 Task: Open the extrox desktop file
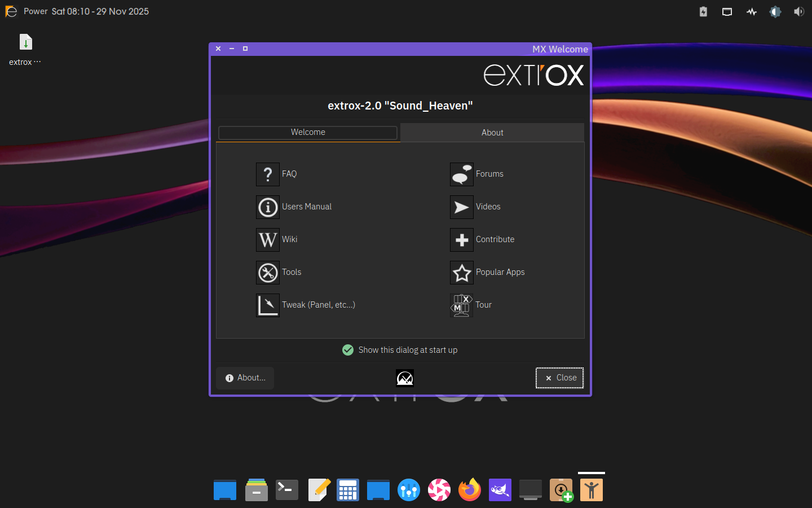coord(25,43)
